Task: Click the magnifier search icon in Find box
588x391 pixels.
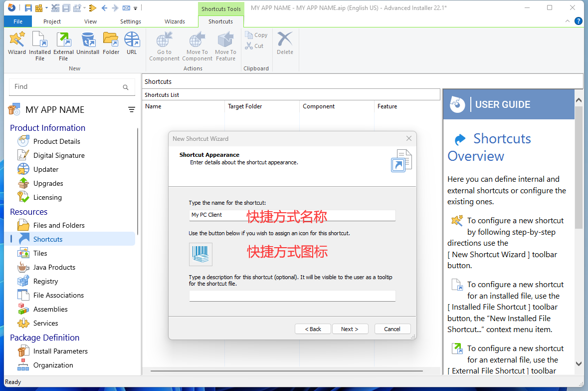Action: click(126, 87)
